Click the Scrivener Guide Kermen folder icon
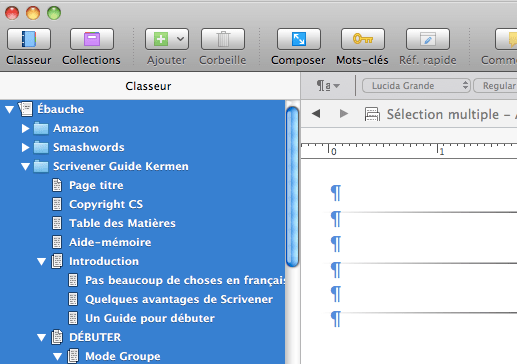This screenshot has height=364, width=517. pos(41,166)
